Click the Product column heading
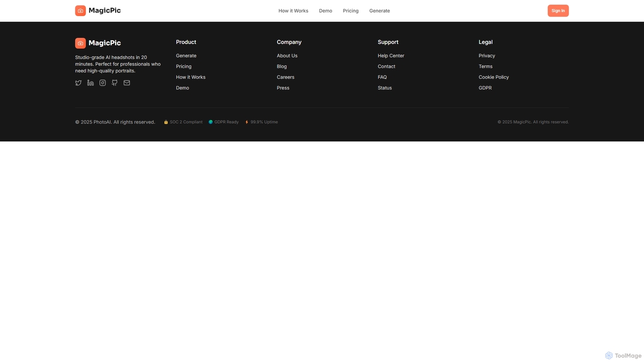644x362 pixels. tap(186, 42)
